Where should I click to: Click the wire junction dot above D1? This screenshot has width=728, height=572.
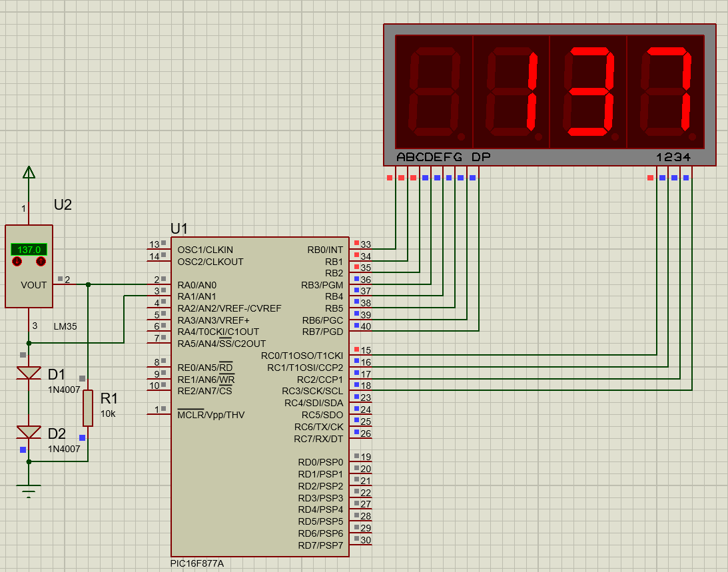[x=29, y=344]
